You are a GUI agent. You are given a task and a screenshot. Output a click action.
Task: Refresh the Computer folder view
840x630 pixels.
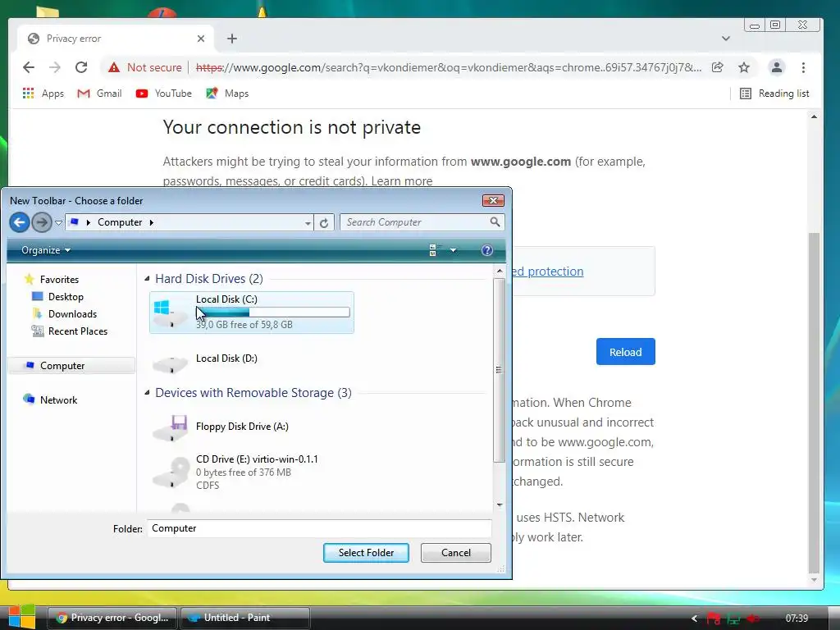pyautogui.click(x=324, y=222)
